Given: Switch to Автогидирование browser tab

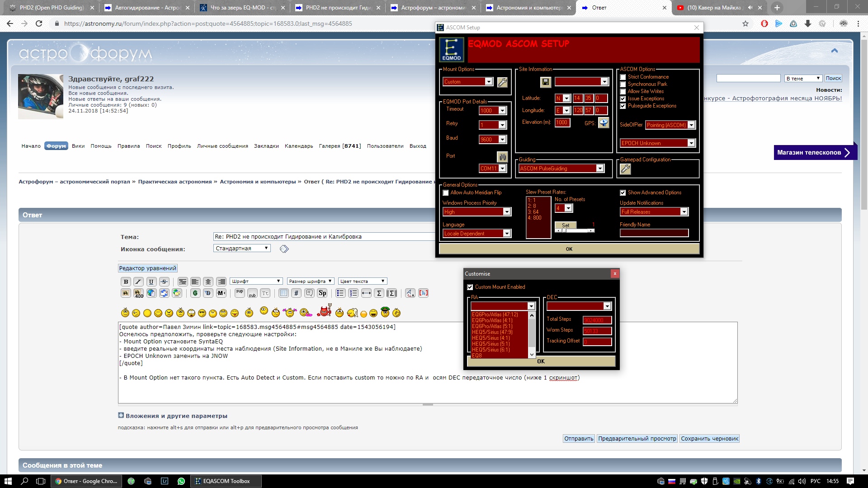Looking at the screenshot, I should pyautogui.click(x=147, y=8).
